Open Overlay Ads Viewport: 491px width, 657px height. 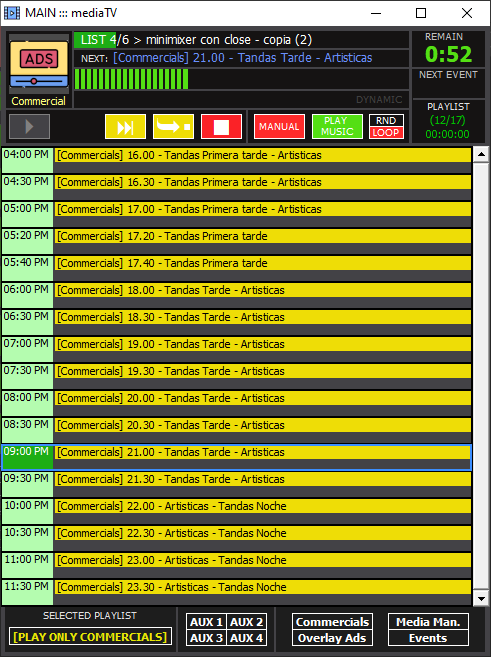click(x=332, y=638)
